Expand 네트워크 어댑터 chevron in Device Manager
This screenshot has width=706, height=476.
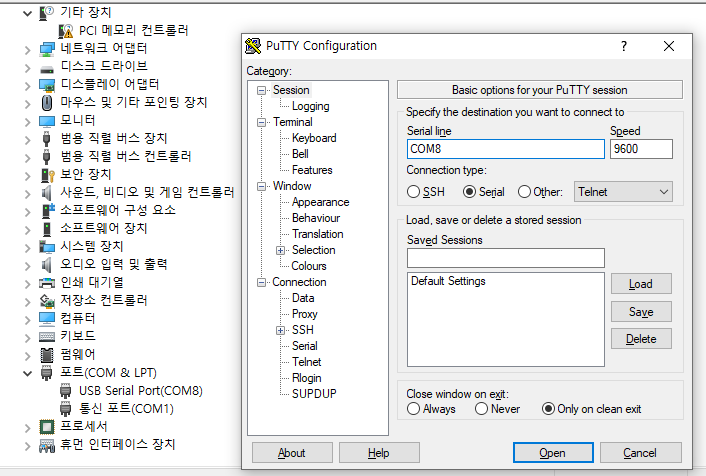point(27,50)
